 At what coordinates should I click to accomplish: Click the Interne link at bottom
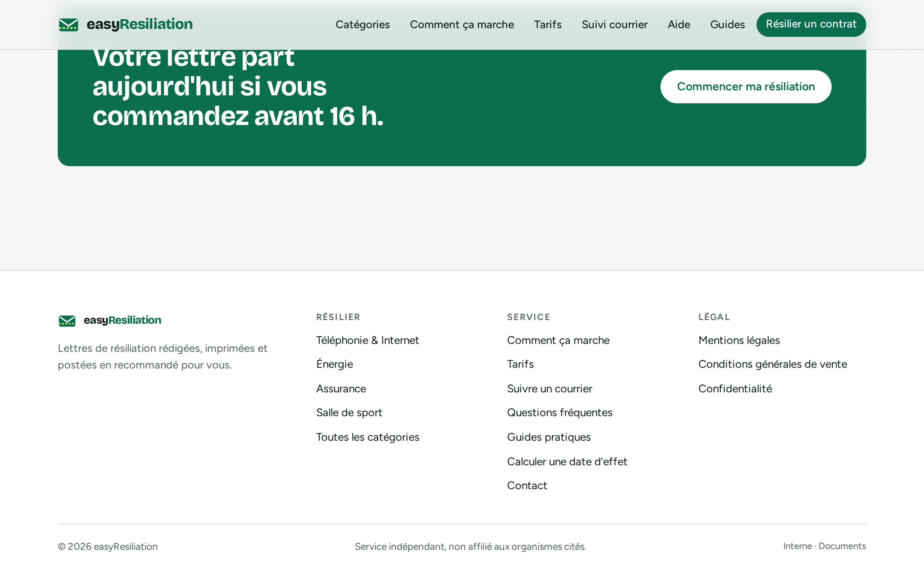tap(797, 546)
